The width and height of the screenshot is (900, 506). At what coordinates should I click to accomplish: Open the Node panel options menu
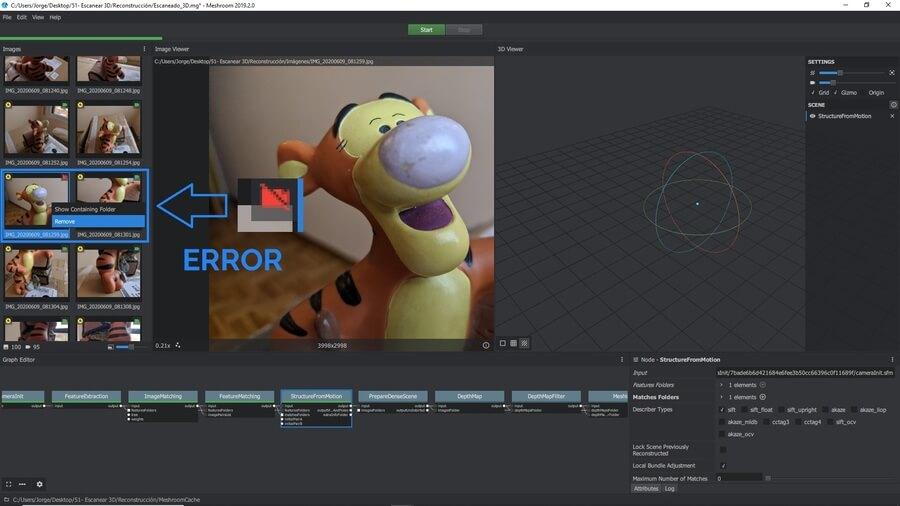(x=892, y=360)
